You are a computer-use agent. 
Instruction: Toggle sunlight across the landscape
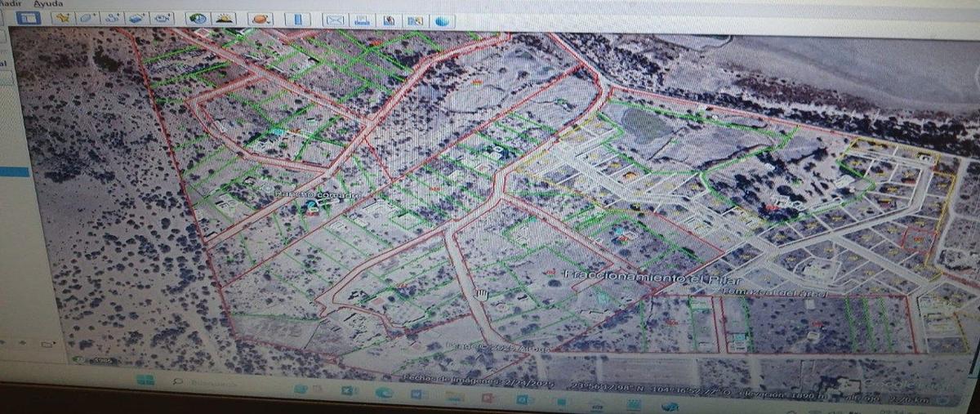pyautogui.click(x=224, y=18)
